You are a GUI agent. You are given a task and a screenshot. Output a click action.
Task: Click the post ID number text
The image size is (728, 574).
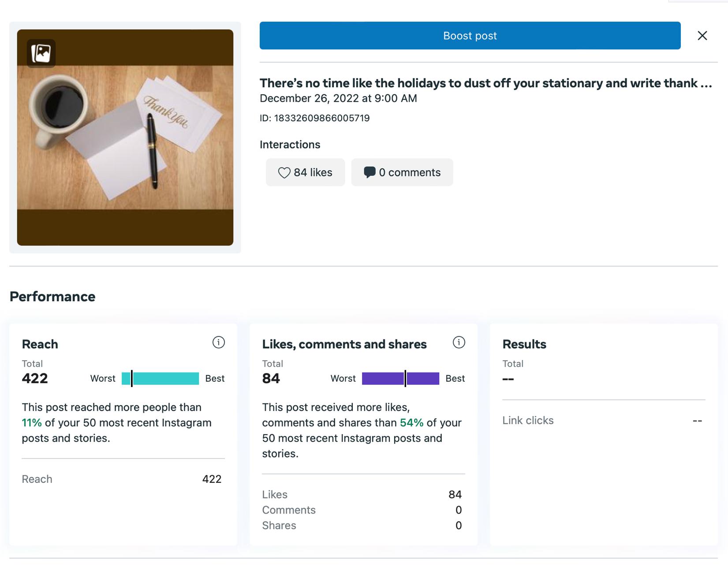click(321, 118)
